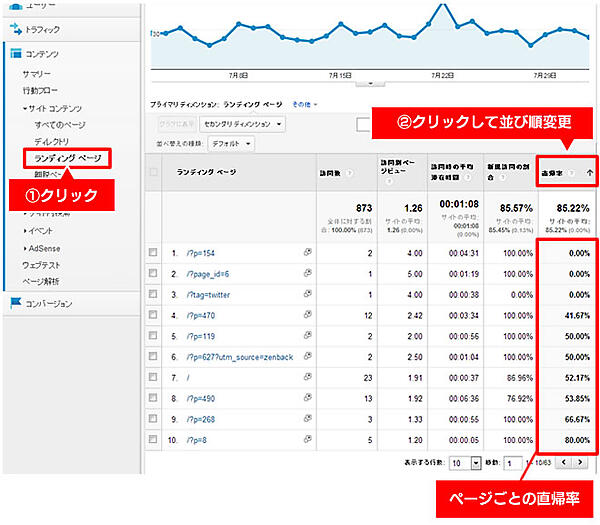Check the box for row /?p=154
The height and width of the screenshot is (525, 600).
point(153,254)
